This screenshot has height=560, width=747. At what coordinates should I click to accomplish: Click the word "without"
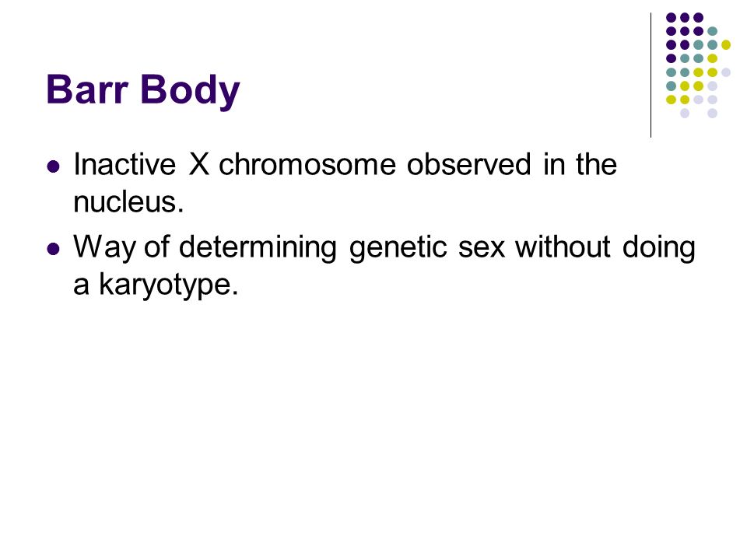(563, 247)
